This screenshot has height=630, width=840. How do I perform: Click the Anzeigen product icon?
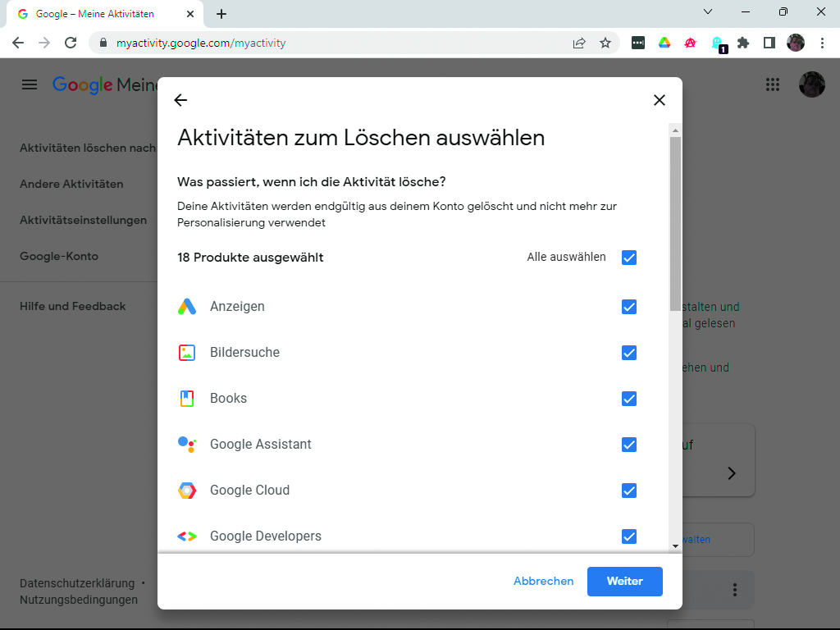point(187,307)
